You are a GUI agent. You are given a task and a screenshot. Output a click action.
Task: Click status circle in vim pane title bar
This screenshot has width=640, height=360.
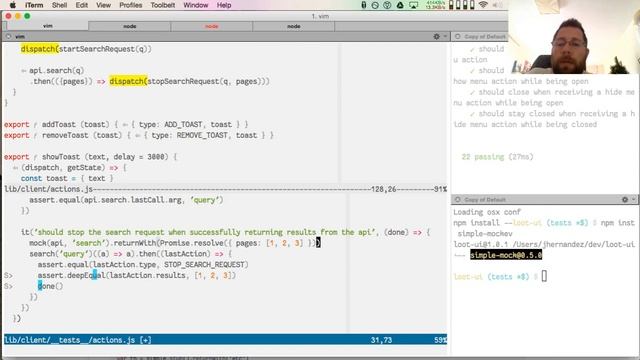click(8, 36)
